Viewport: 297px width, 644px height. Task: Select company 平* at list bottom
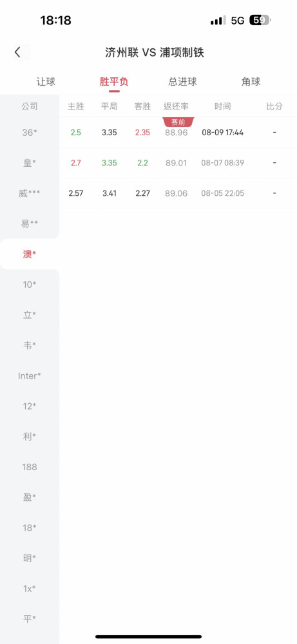30,619
